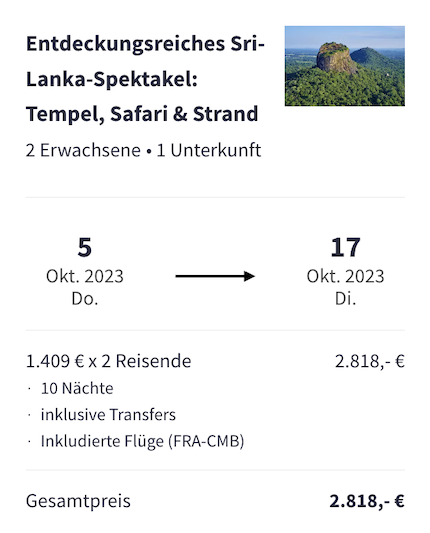Click the arrow between travel dates
430x533 pixels.
[215, 276]
